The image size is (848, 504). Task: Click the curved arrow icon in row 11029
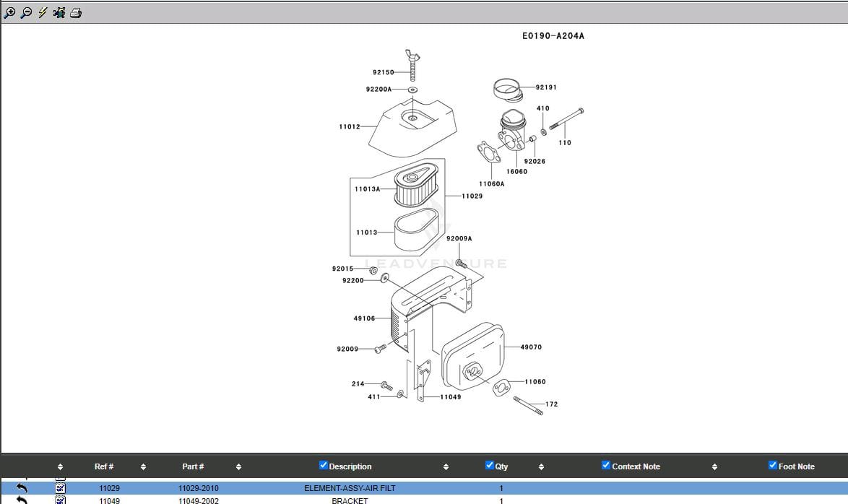pos(22,489)
